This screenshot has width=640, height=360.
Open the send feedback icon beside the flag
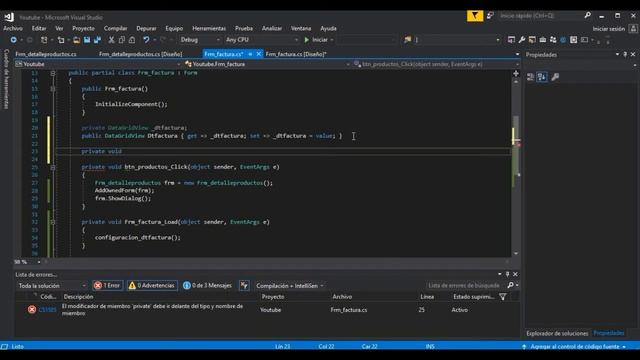click(x=490, y=16)
